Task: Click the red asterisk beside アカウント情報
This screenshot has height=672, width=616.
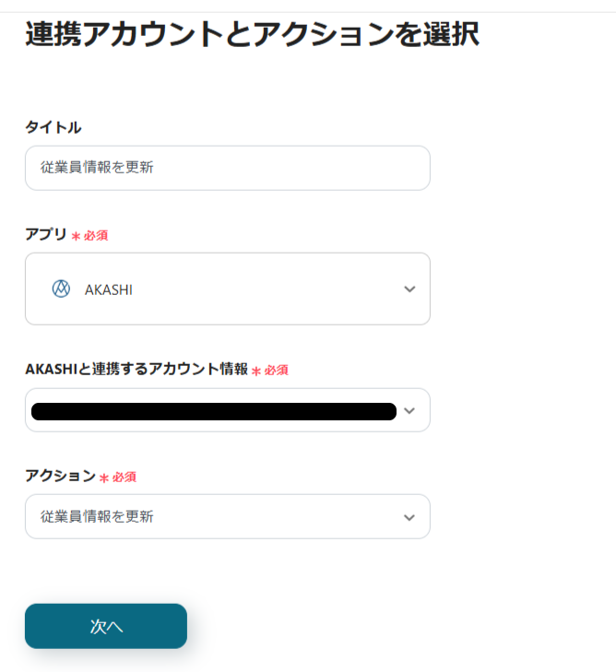Action: click(256, 371)
